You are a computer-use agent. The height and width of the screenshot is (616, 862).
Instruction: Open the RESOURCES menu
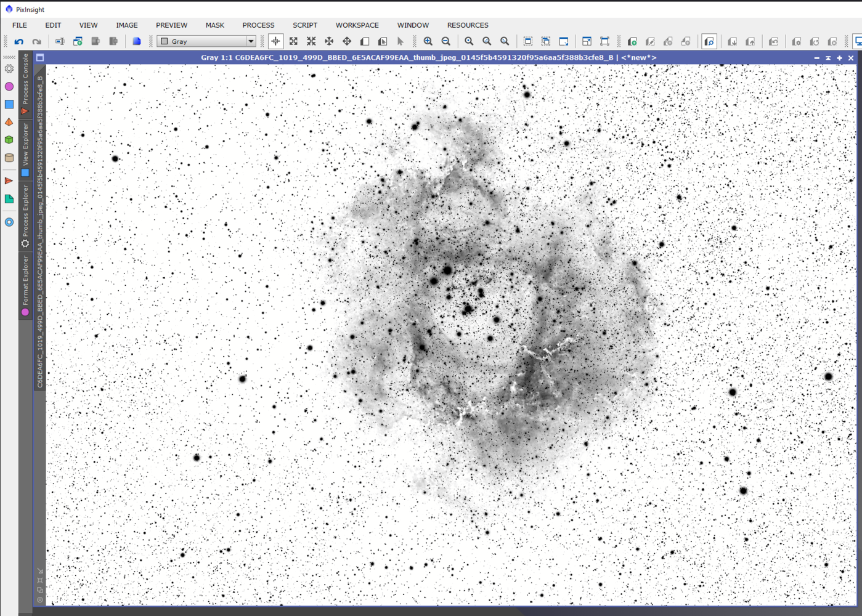[x=468, y=25]
